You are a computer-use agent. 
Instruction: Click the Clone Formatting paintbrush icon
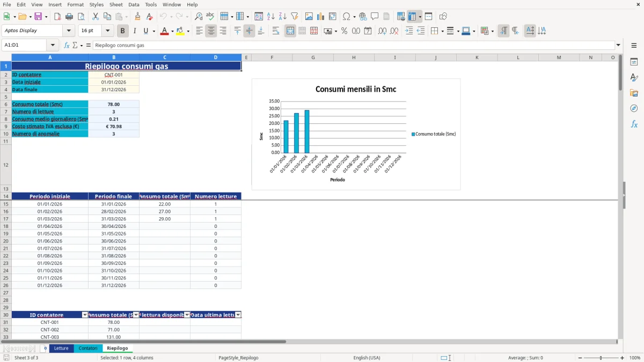pyautogui.click(x=138, y=17)
